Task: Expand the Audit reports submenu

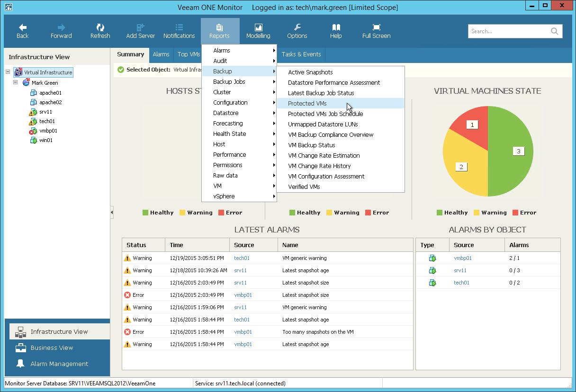Action: point(239,61)
